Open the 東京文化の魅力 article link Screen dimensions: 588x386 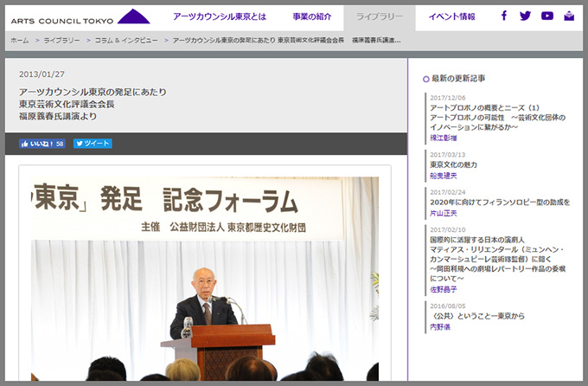pos(457,164)
